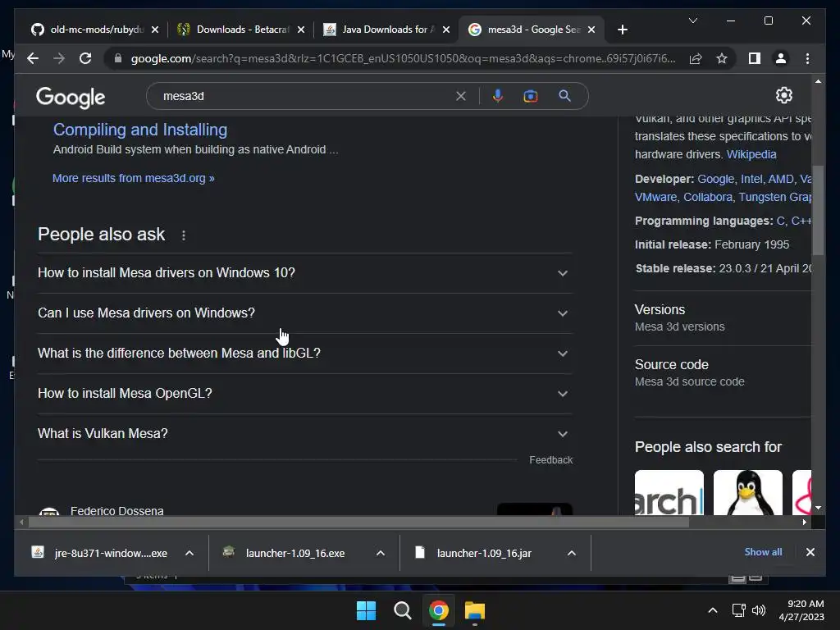This screenshot has height=630, width=840.
Task: Open Windows taskbar search
Action: pyautogui.click(x=402, y=610)
